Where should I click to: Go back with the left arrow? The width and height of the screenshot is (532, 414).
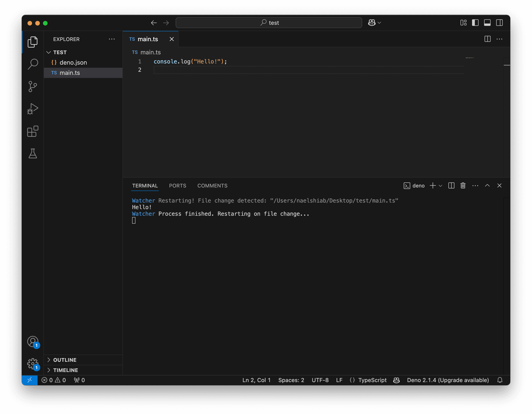pyautogui.click(x=154, y=23)
